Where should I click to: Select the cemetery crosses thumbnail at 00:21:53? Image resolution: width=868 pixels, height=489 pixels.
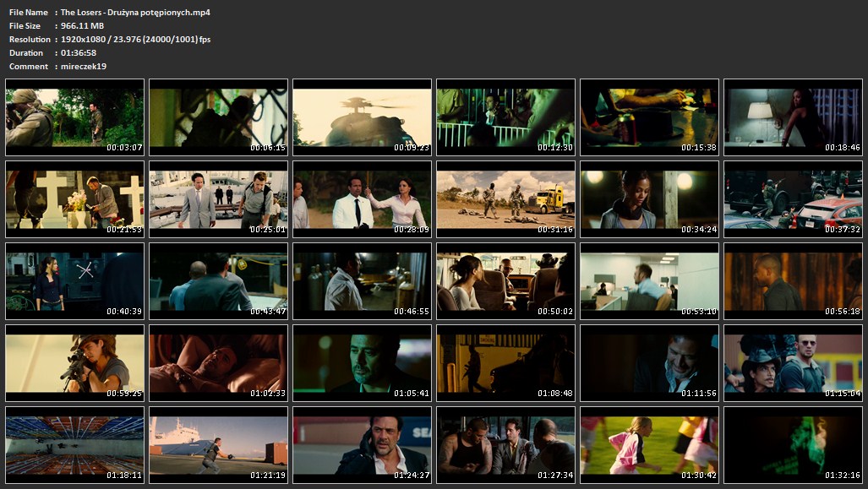point(74,199)
